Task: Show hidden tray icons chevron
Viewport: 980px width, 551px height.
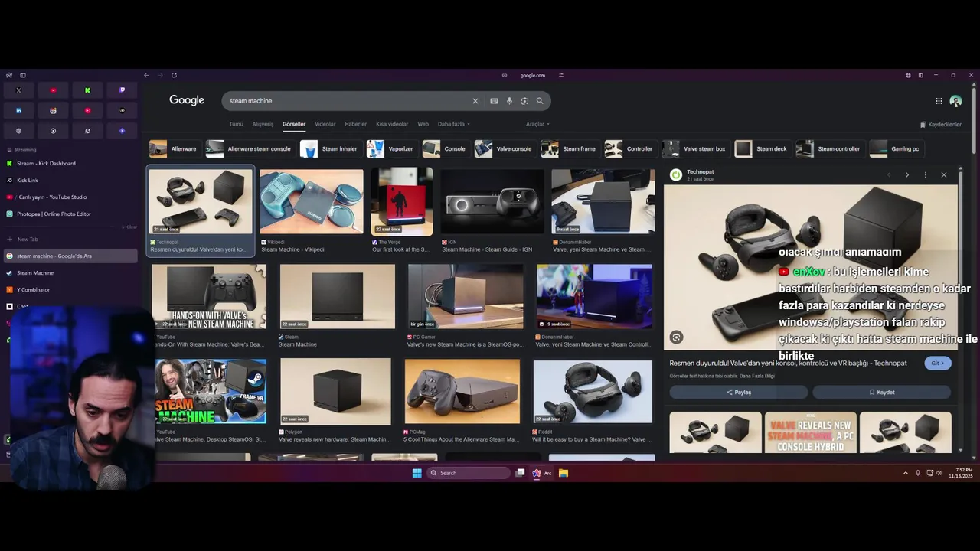Action: (x=906, y=473)
